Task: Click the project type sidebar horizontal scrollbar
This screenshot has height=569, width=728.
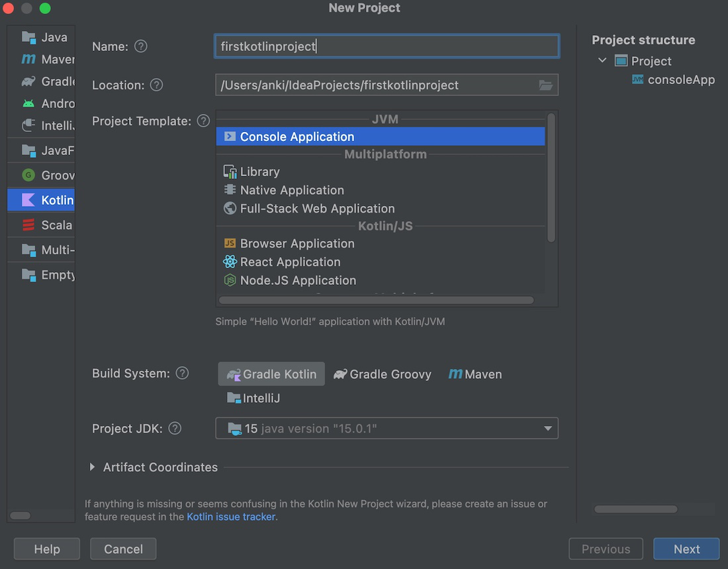Action: [x=20, y=515]
